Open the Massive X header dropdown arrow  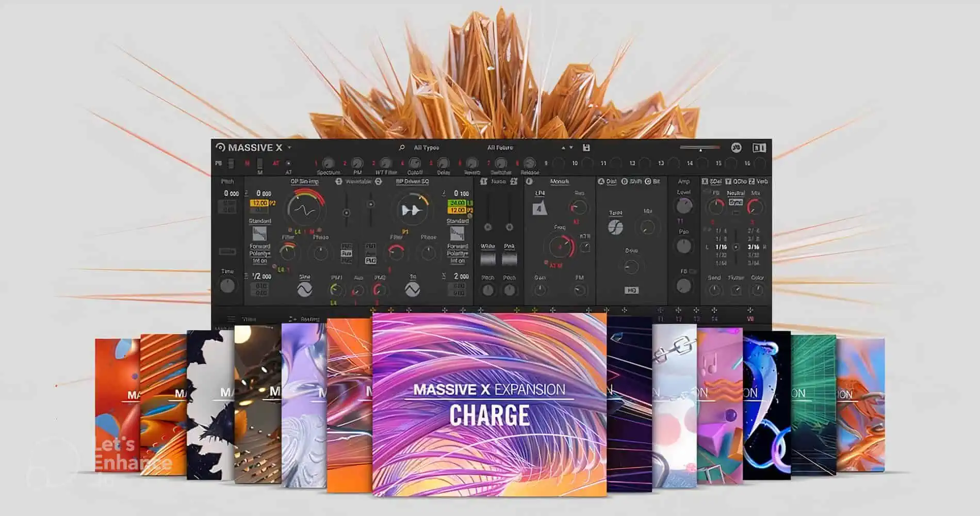(289, 148)
